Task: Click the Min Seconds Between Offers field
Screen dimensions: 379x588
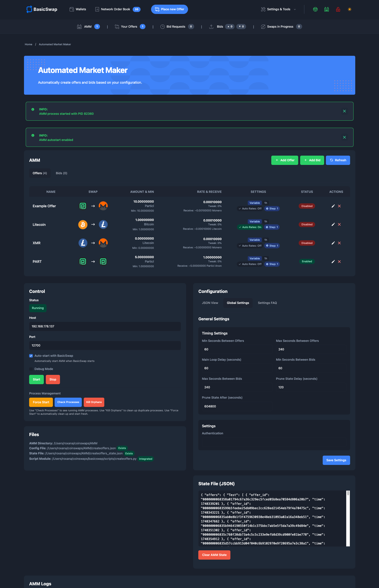Action: tap(237, 349)
